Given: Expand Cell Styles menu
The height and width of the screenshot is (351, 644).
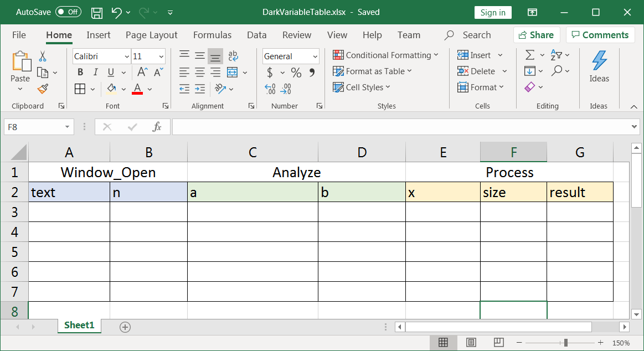Looking at the screenshot, I should [x=388, y=87].
